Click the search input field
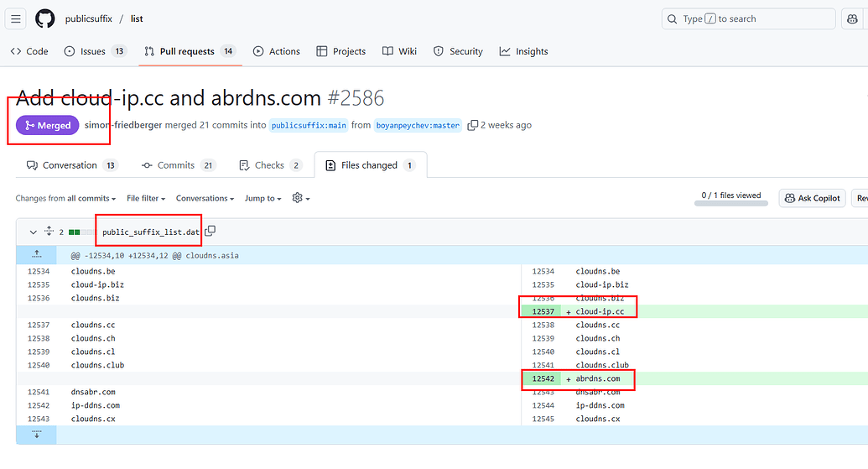 748,18
